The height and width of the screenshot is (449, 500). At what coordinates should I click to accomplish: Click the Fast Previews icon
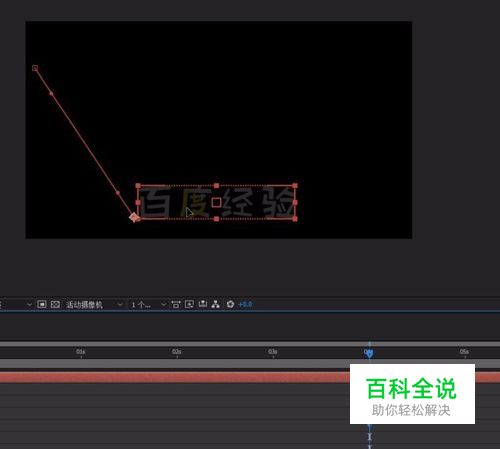(x=189, y=304)
